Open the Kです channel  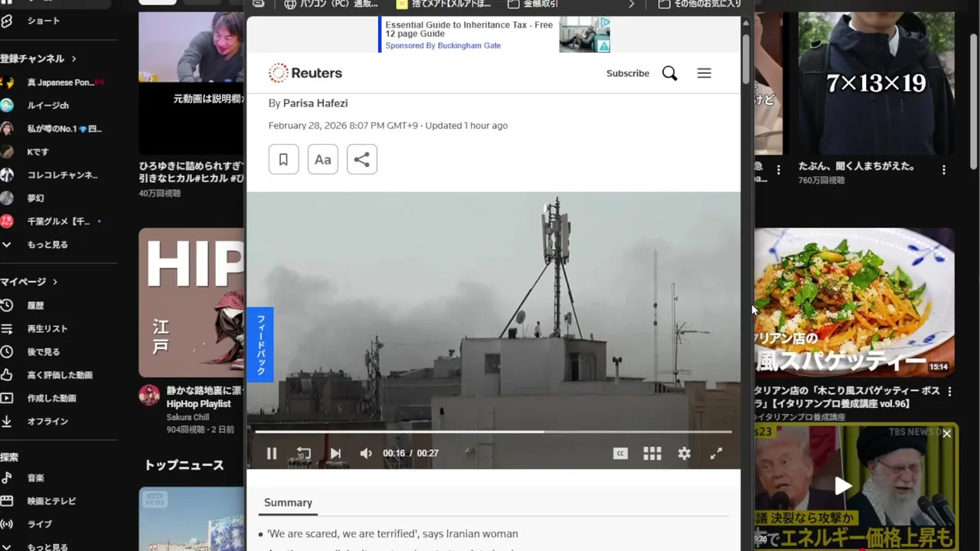pos(38,152)
